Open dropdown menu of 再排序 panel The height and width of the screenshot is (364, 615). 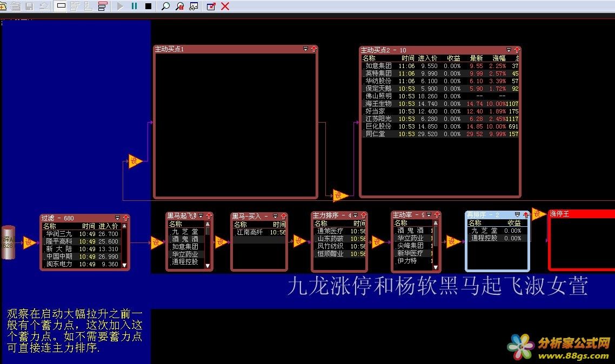coord(517,215)
